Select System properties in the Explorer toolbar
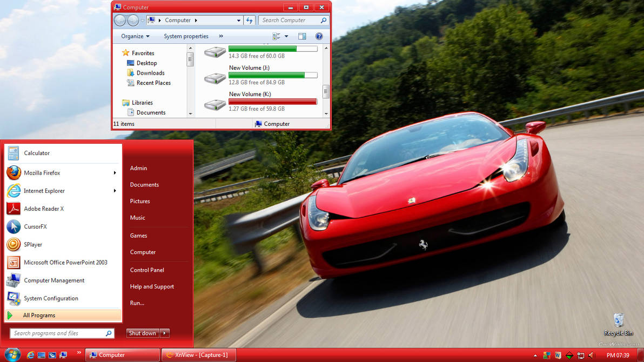 (186, 36)
